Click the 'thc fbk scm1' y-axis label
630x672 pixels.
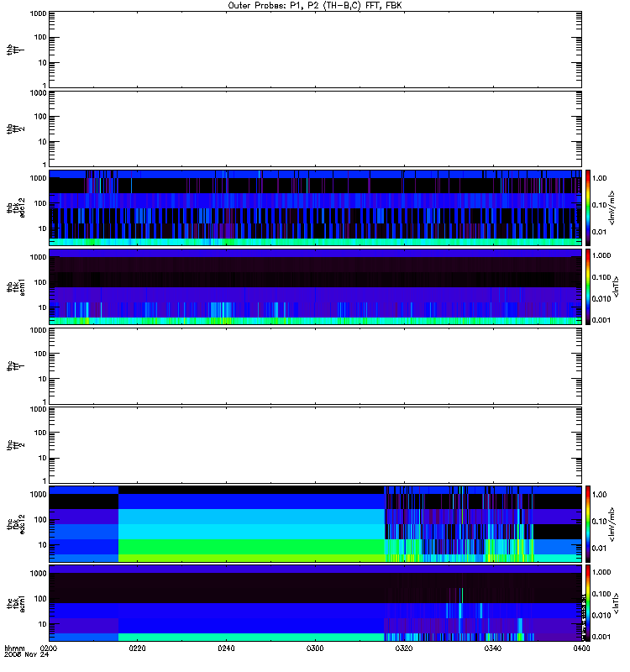point(16,603)
